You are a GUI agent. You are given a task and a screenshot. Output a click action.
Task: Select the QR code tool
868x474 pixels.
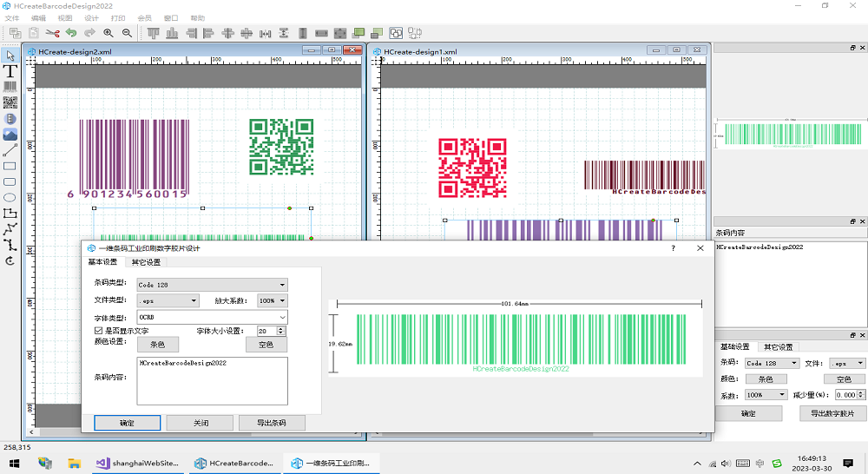click(x=10, y=103)
